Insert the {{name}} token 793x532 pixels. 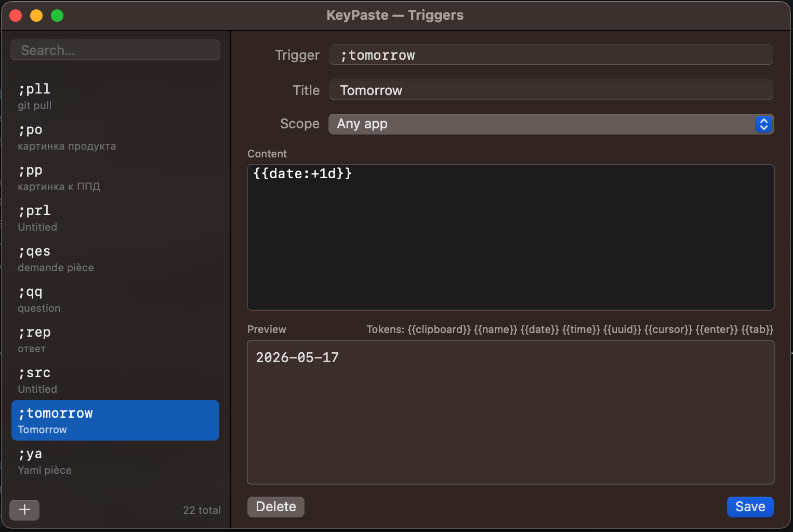(x=496, y=329)
